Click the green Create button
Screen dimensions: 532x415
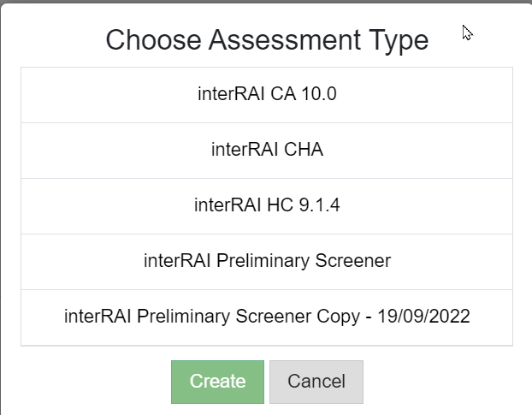pyautogui.click(x=217, y=382)
